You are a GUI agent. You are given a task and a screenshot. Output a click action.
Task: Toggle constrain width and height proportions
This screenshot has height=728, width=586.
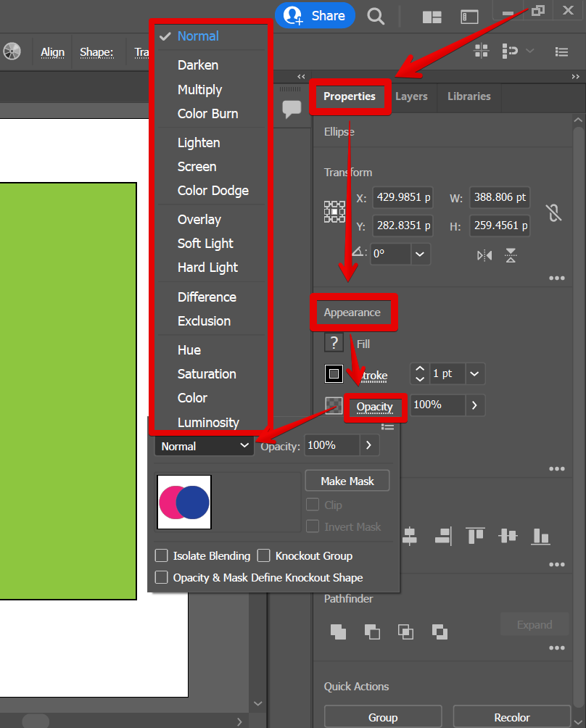(554, 212)
